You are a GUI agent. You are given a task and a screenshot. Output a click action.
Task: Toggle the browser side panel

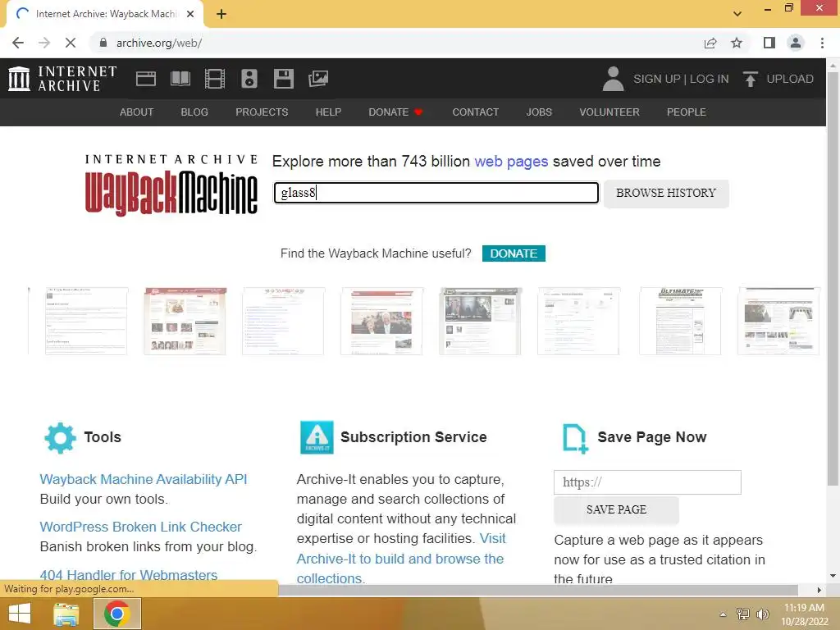pos(769,43)
